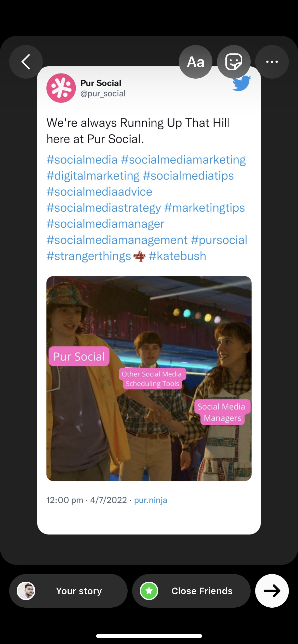Tap the #pursocial hashtag
The image size is (298, 644).
click(x=219, y=240)
